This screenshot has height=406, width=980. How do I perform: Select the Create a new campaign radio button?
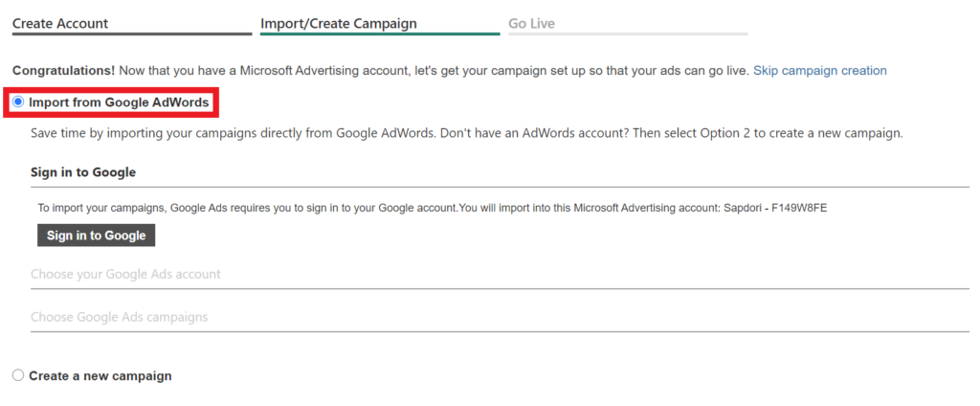pos(18,375)
